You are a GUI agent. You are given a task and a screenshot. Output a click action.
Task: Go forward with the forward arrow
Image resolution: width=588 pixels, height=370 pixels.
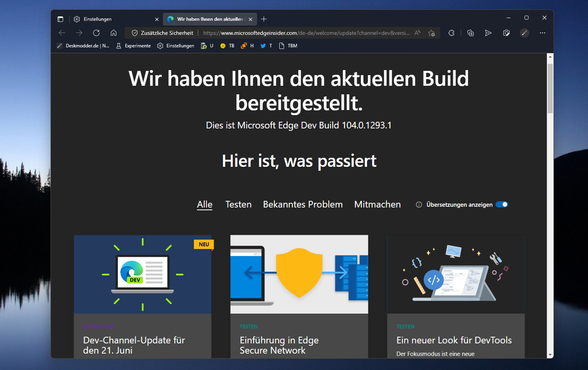pos(79,33)
